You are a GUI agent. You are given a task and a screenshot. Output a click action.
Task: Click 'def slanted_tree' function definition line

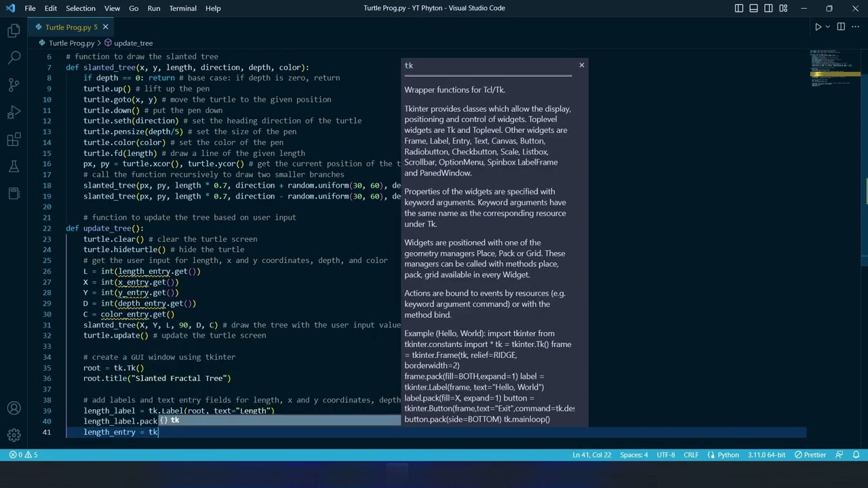(188, 67)
